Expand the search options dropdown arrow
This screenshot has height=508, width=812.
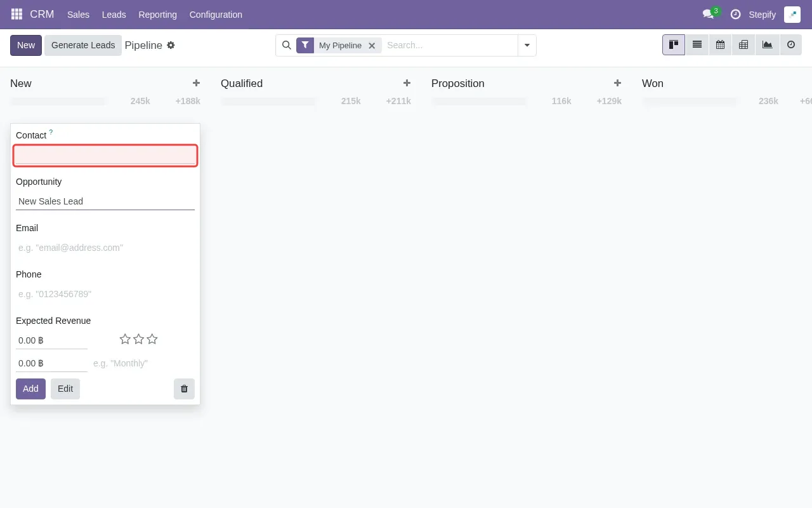pos(527,45)
